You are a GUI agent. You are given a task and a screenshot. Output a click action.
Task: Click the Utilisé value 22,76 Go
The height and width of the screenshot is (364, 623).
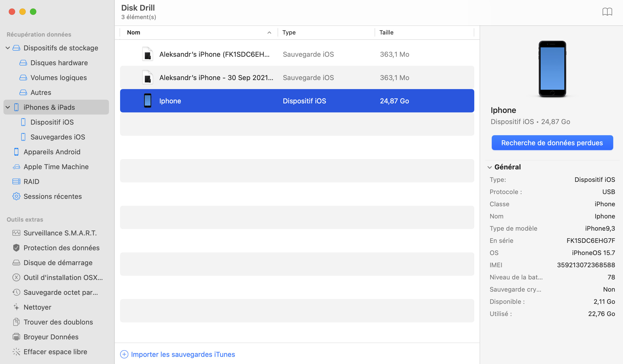pyautogui.click(x=602, y=314)
